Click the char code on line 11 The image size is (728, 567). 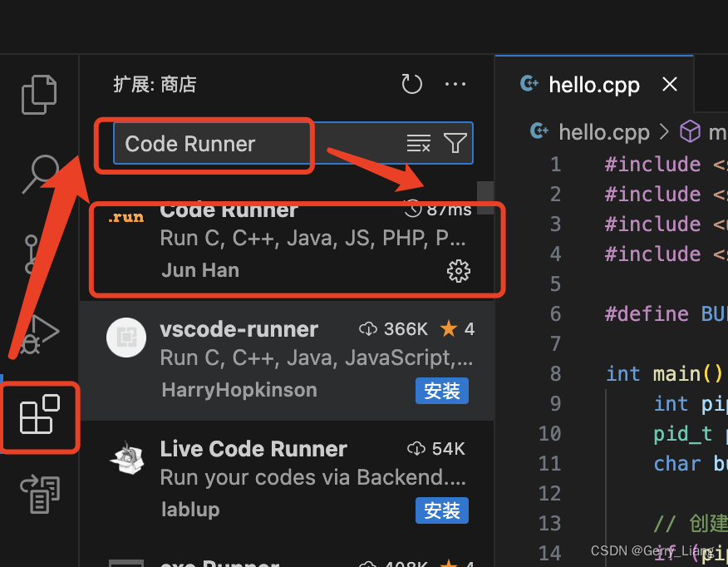677,463
